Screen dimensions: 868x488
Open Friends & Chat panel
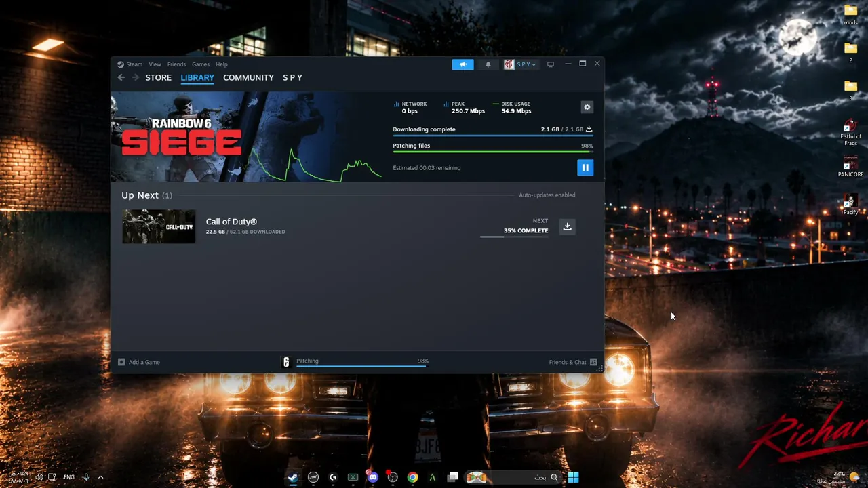573,362
